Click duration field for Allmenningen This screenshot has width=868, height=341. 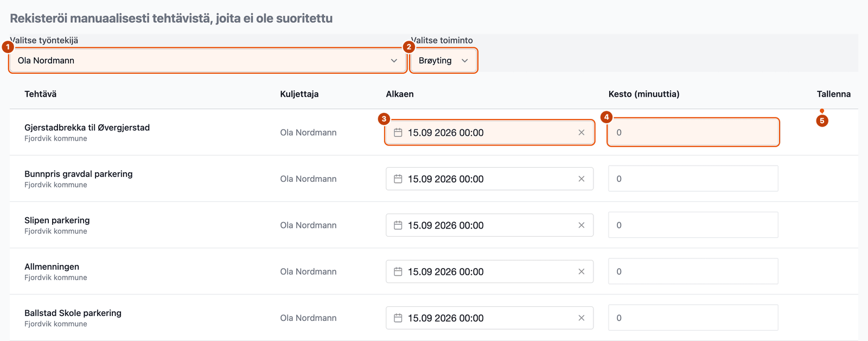pos(693,271)
